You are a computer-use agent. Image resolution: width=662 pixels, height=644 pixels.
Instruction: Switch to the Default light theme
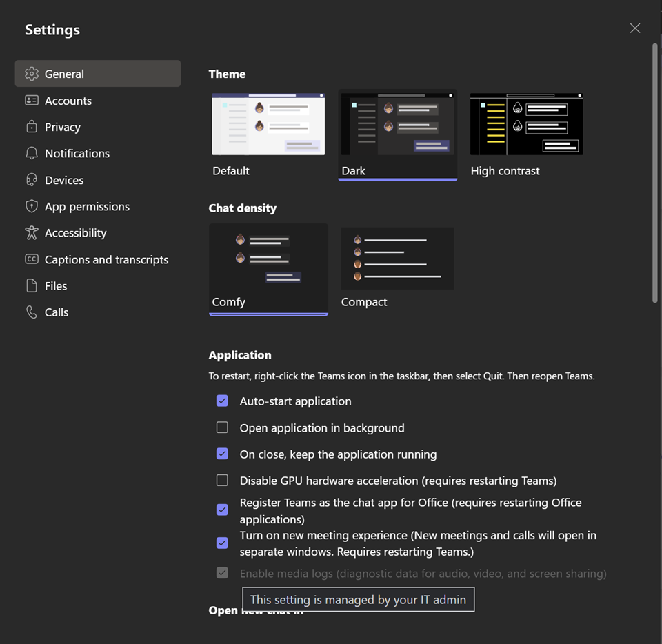click(268, 135)
